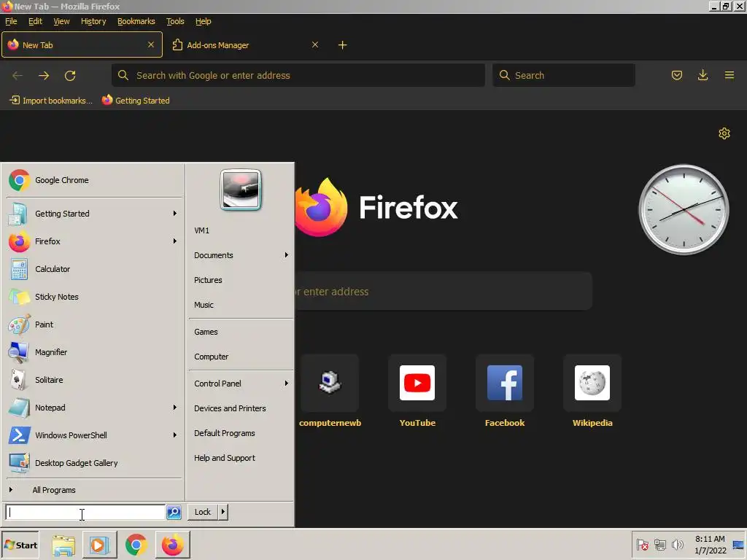Open the History menu
747x560 pixels.
tap(93, 21)
